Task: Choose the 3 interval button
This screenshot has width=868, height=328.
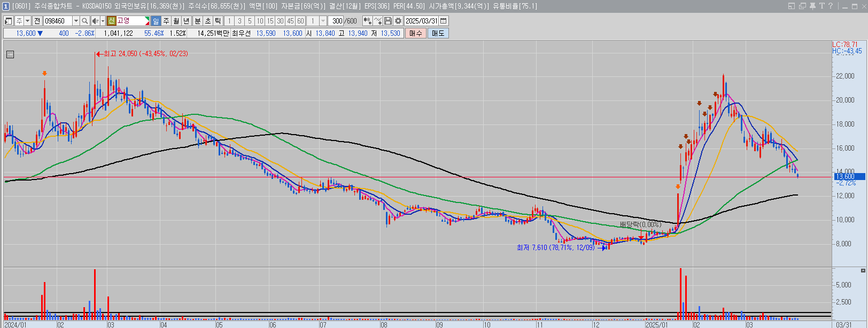Action: tap(239, 21)
